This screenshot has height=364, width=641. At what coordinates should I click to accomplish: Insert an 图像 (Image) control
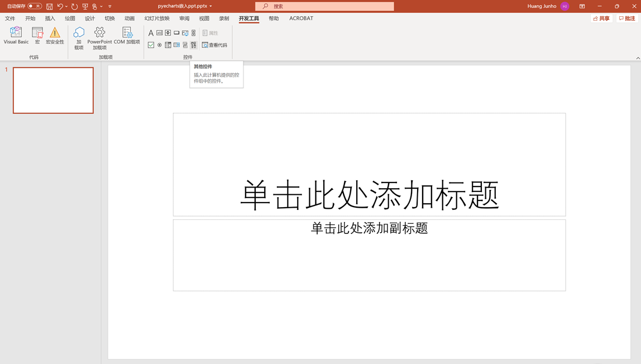pos(184,32)
